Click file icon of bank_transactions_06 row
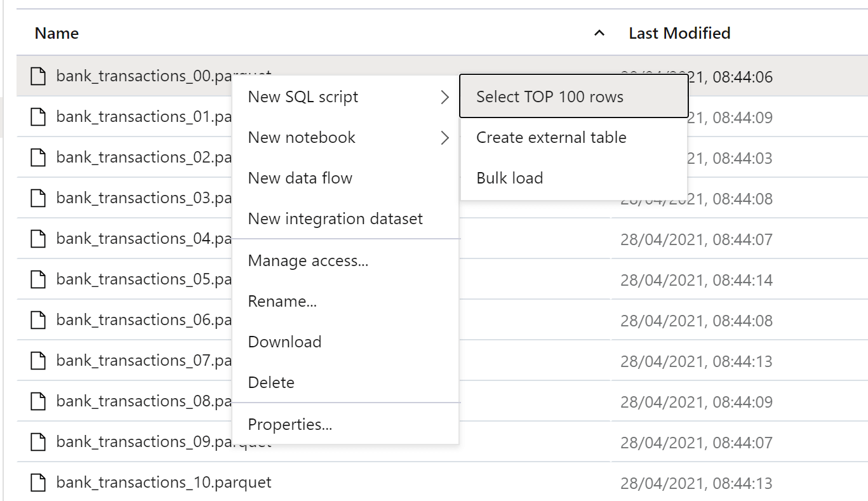Image resolution: width=868 pixels, height=501 pixels. pos(39,320)
